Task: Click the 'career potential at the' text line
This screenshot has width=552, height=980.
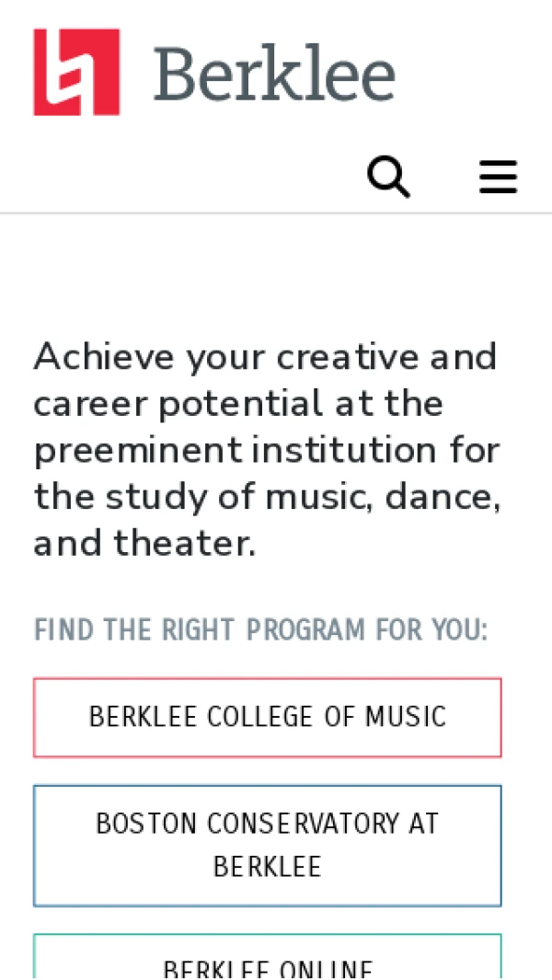Action: pos(238,404)
